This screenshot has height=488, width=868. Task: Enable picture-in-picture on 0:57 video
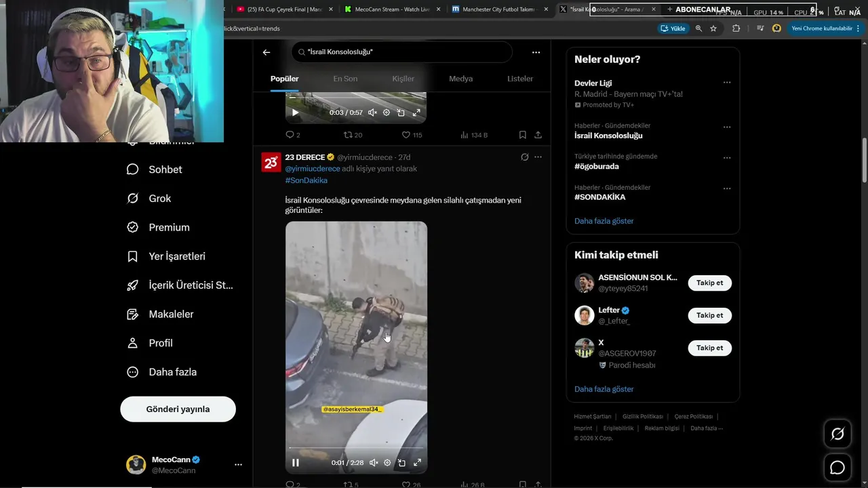[x=401, y=113]
